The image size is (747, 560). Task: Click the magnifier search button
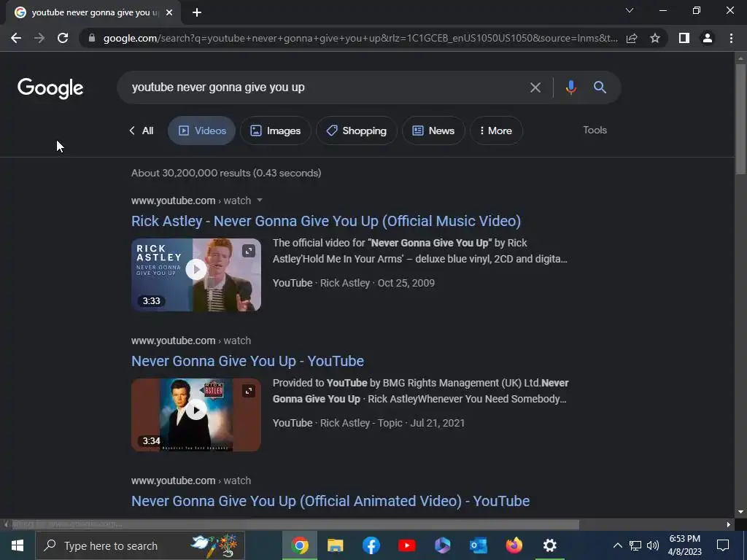coord(600,87)
